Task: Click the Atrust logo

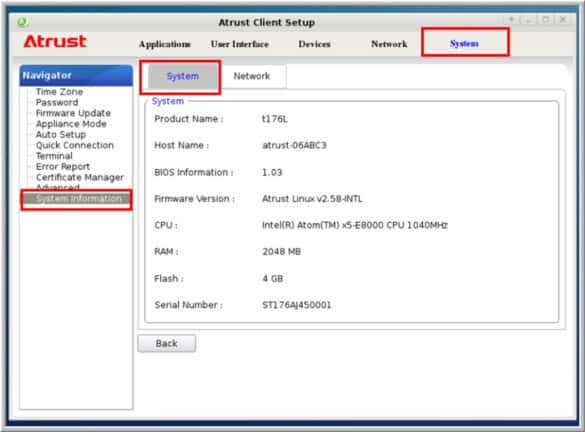Action: click(55, 41)
